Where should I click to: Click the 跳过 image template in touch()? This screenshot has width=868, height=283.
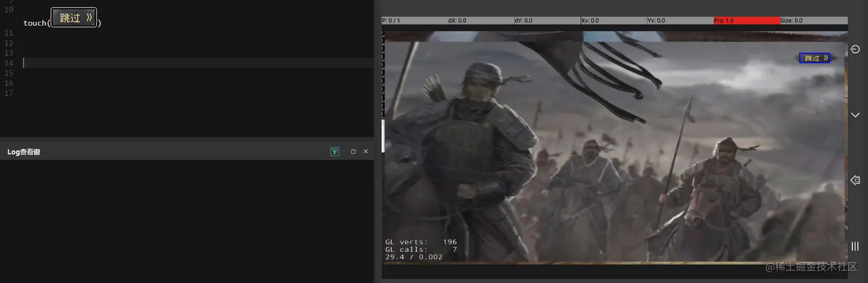pyautogui.click(x=73, y=18)
